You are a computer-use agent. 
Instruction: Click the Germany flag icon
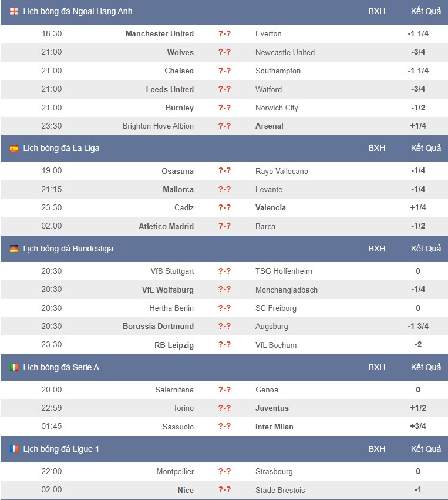(14, 249)
